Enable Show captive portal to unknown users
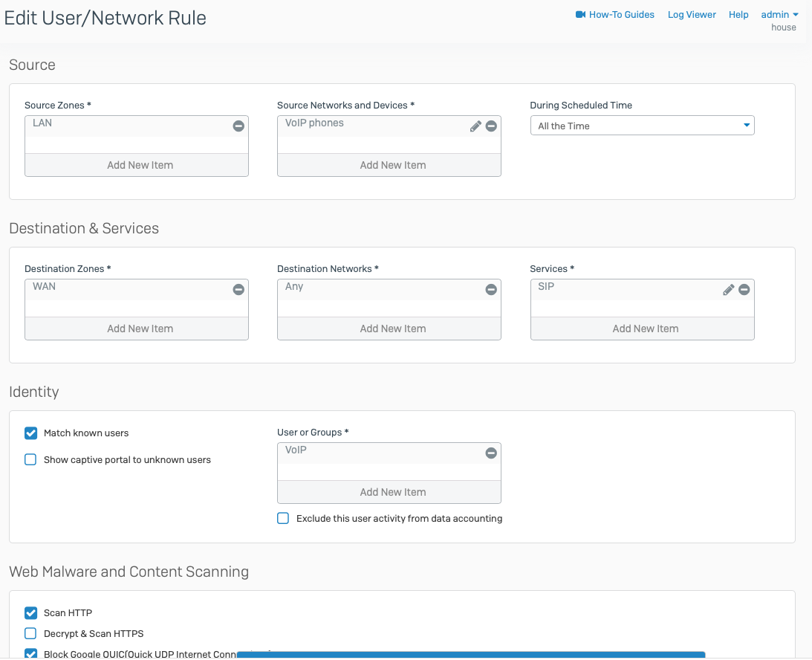Image resolution: width=812 pixels, height=660 pixels. [x=31, y=460]
